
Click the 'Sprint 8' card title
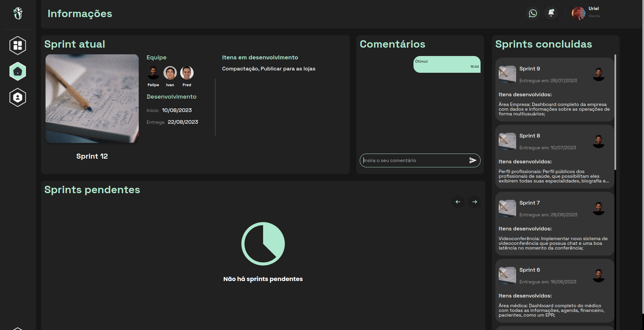[x=530, y=136]
